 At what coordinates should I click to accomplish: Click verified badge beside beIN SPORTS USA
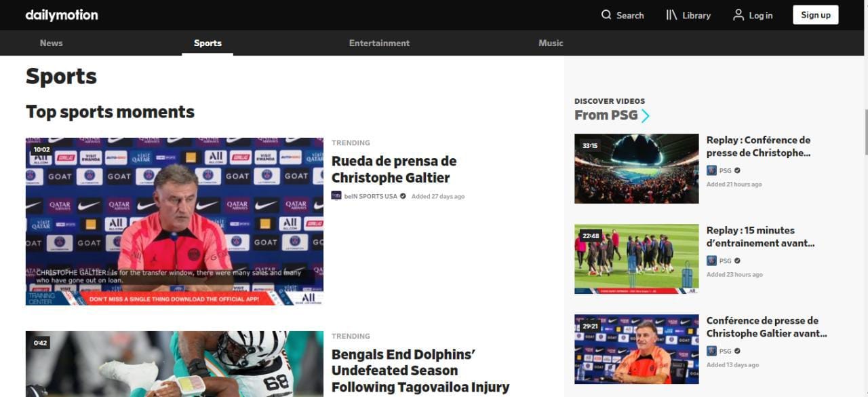point(403,196)
